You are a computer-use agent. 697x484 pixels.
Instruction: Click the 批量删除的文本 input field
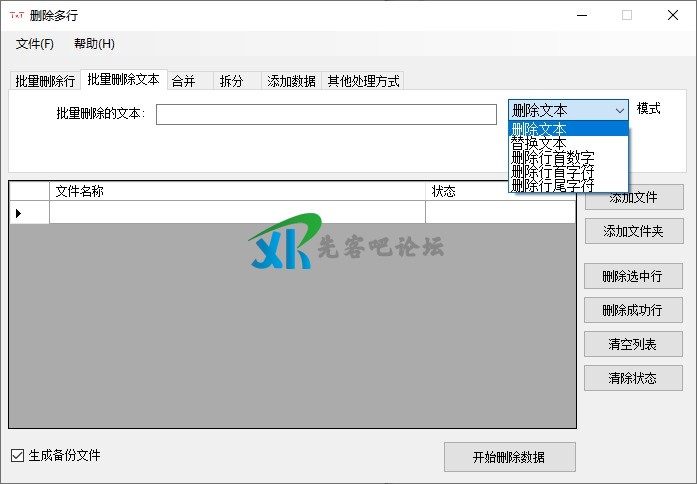[x=326, y=114]
